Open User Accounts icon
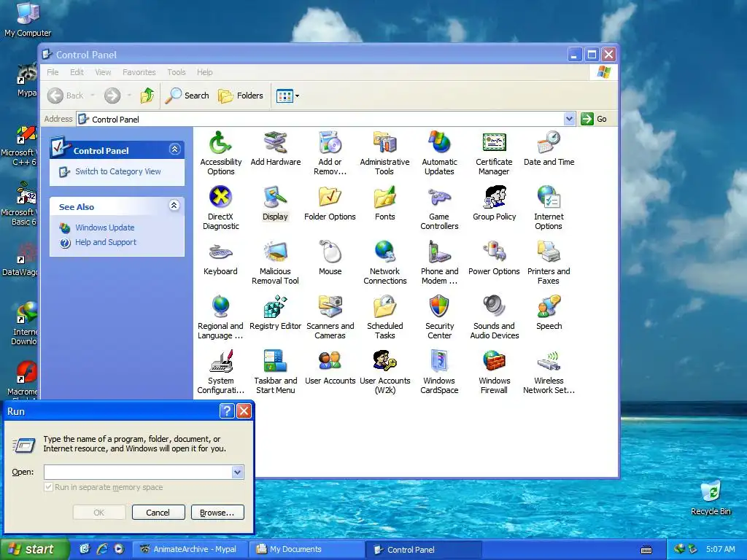The image size is (747, 560). point(330,361)
